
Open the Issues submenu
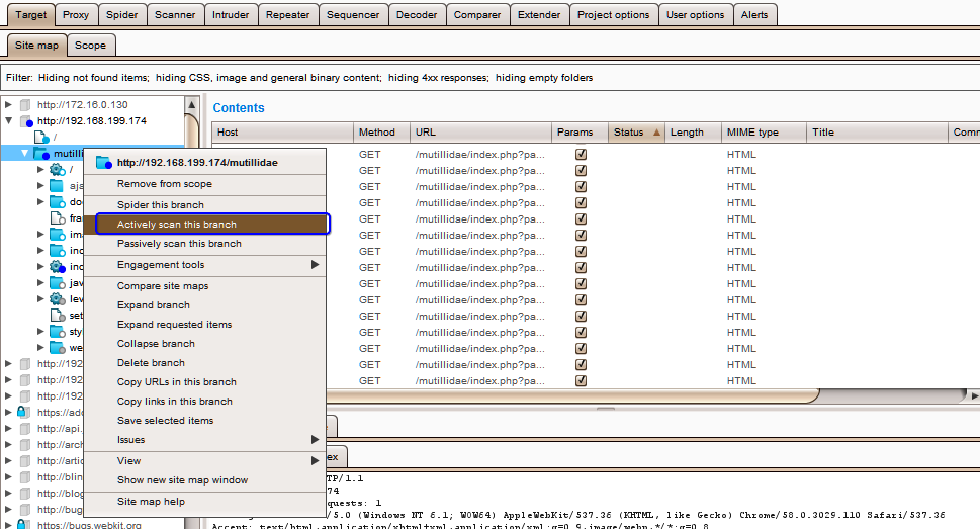[205, 440]
